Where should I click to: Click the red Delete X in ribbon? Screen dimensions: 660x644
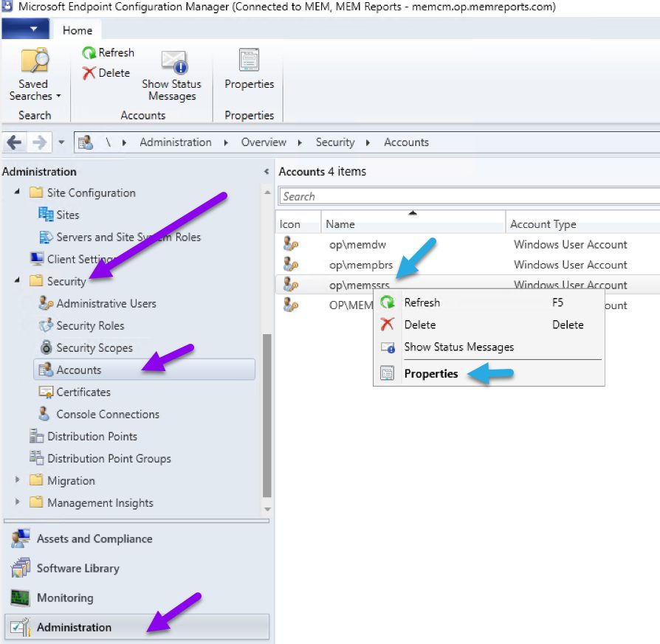[89, 73]
